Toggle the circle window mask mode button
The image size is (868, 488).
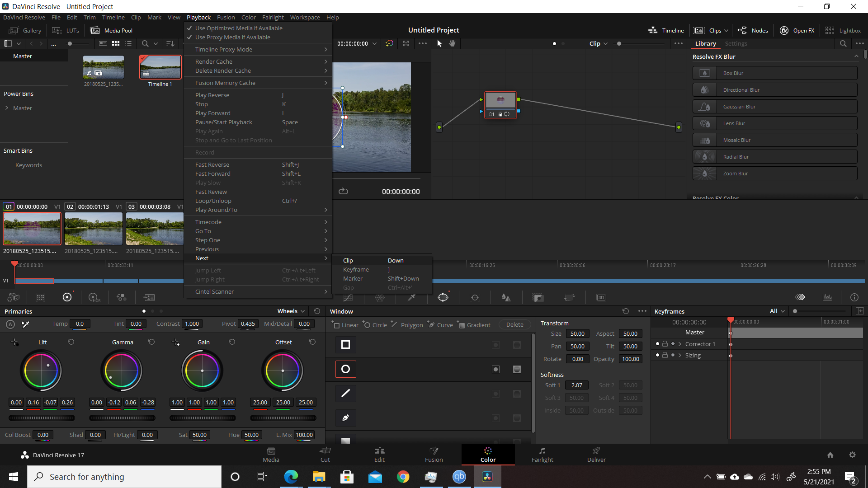click(517, 370)
